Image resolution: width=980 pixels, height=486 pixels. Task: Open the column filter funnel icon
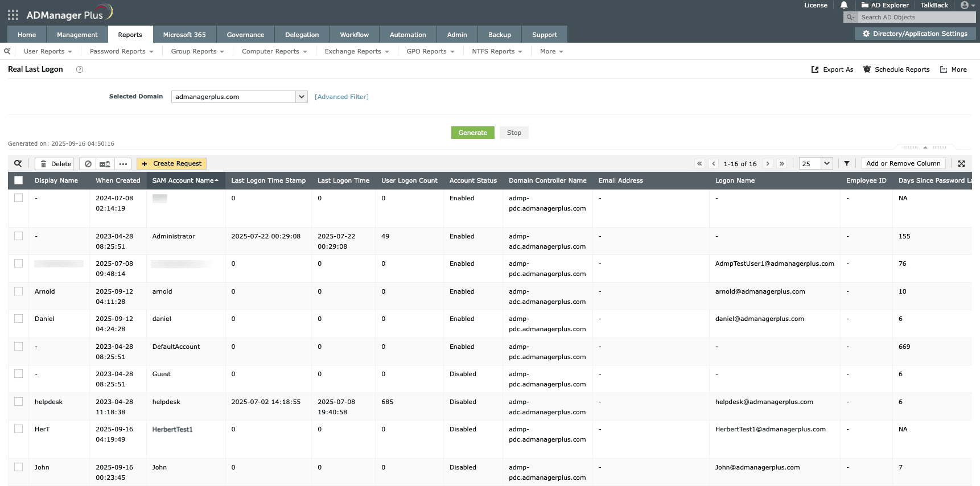[x=847, y=164]
